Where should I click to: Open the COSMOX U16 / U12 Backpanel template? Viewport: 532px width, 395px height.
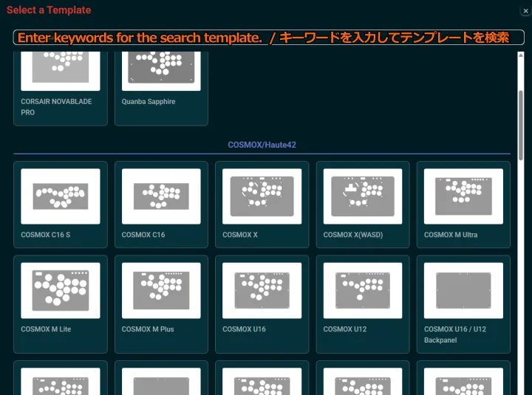pos(463,291)
